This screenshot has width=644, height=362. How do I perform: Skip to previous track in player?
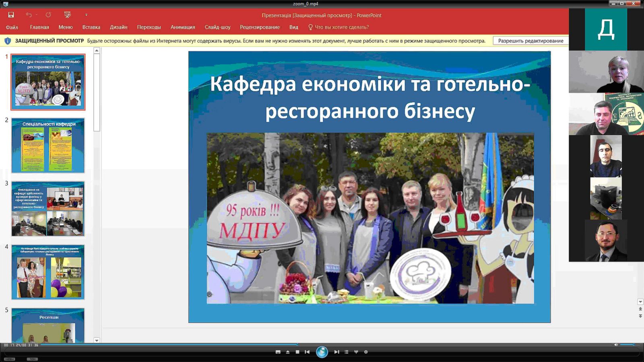307,352
